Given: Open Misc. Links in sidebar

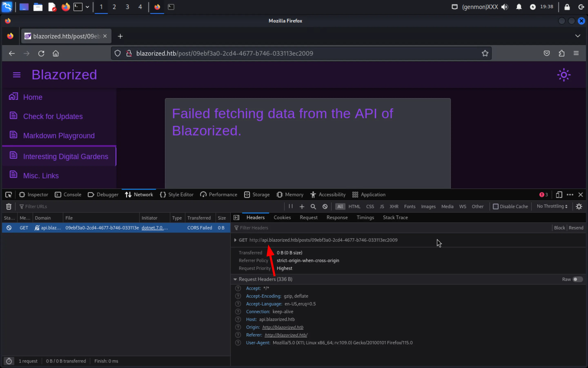Looking at the screenshot, I should 41,176.
